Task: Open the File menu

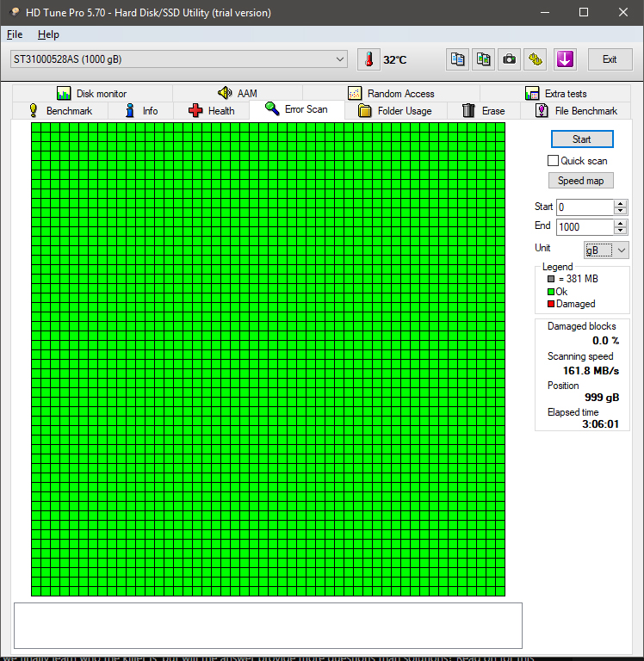Action: pos(15,34)
